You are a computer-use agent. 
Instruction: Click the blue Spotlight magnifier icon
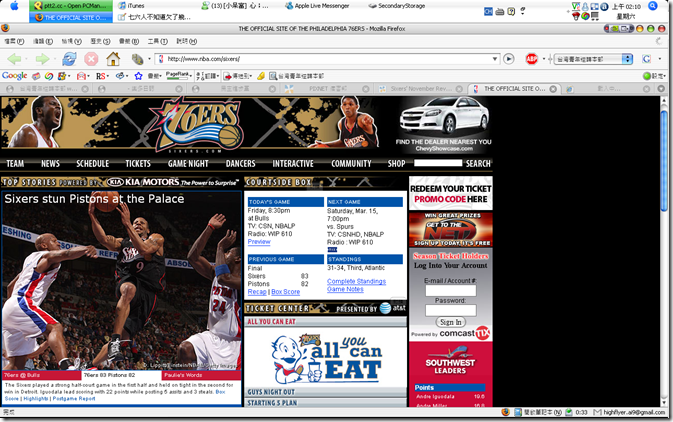point(653,6)
